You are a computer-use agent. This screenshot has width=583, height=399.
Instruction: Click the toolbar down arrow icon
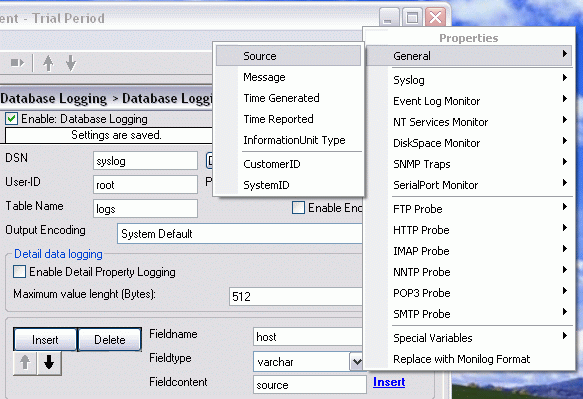(71, 63)
